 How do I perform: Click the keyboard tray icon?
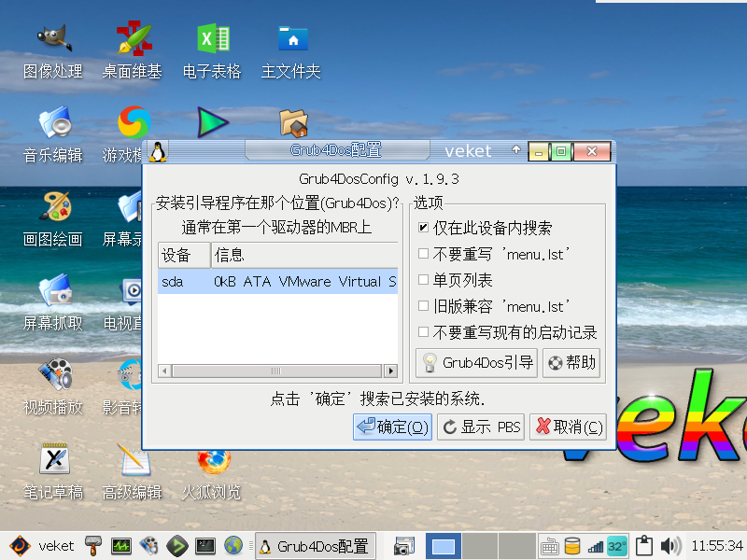click(549, 546)
